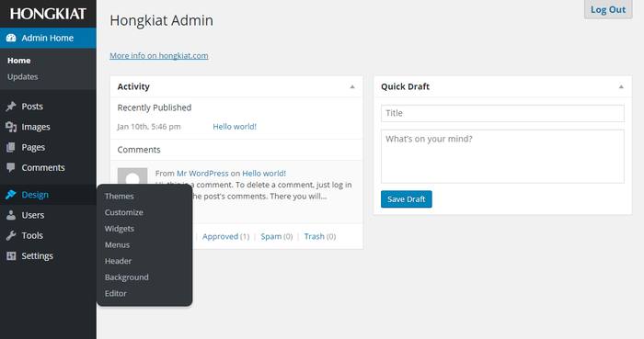Screen dimensions: 644x339
Task: Filter comments by Spam
Action: [x=271, y=236]
